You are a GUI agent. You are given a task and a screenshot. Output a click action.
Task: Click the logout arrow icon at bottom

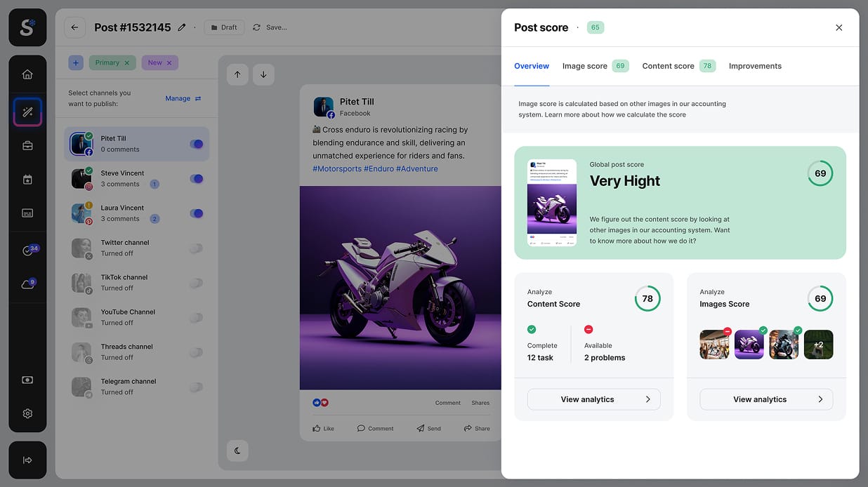[x=27, y=460]
